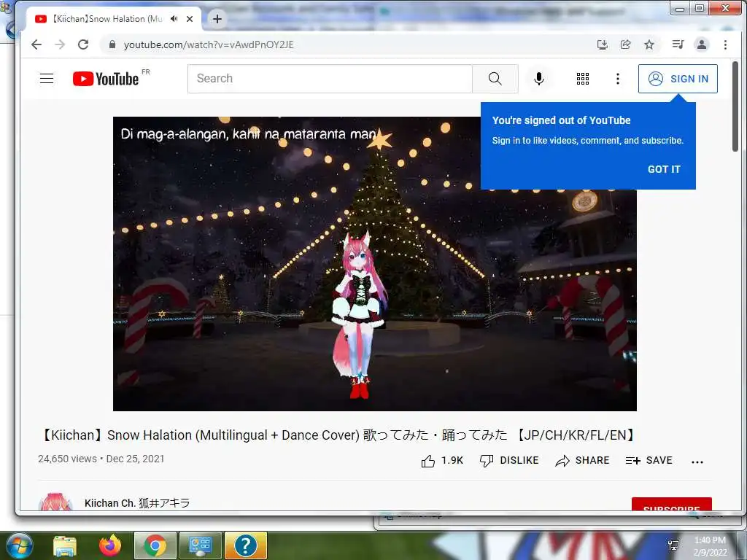Click the share page icon in address bar
This screenshot has width=747, height=560.
tap(625, 44)
